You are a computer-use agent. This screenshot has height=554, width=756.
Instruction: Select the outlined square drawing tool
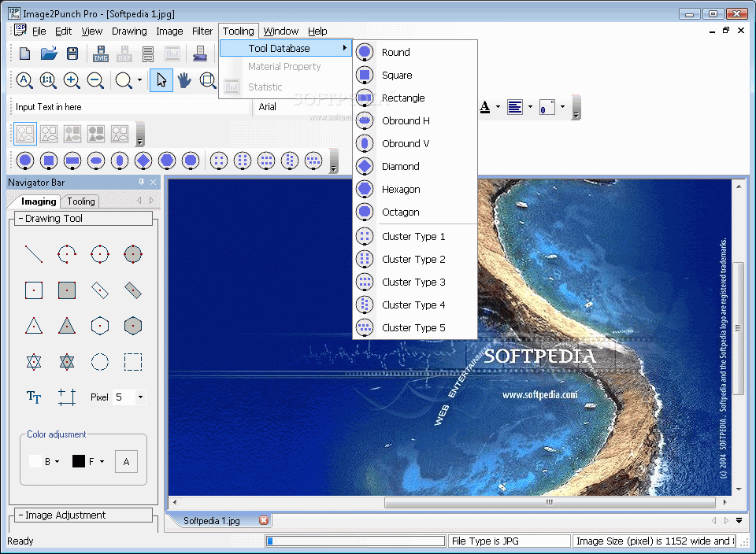34,290
